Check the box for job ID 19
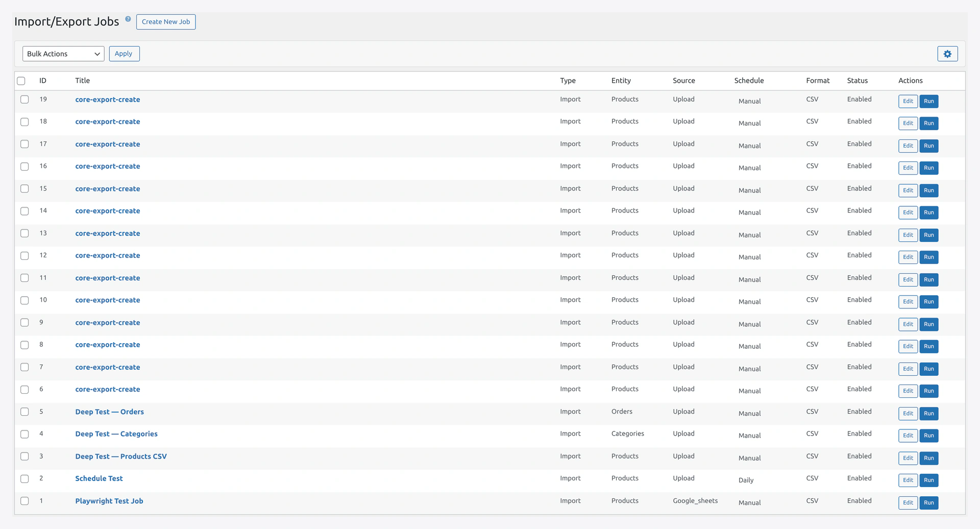 tap(24, 100)
